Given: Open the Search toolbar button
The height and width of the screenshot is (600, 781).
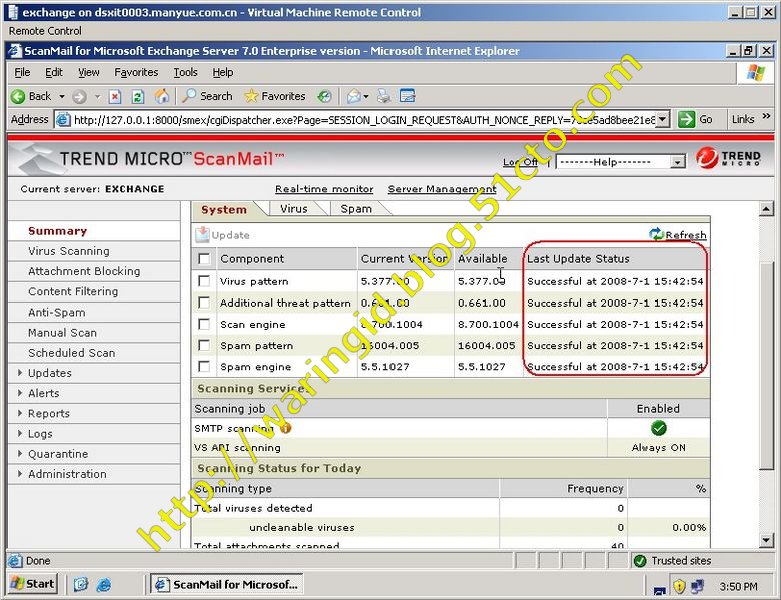Looking at the screenshot, I should 207,96.
